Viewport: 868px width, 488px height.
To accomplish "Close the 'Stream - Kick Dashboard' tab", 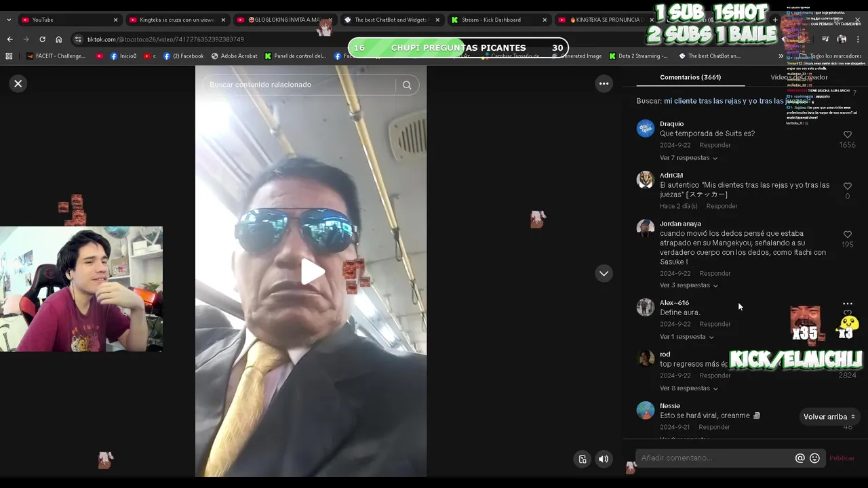I will (545, 20).
